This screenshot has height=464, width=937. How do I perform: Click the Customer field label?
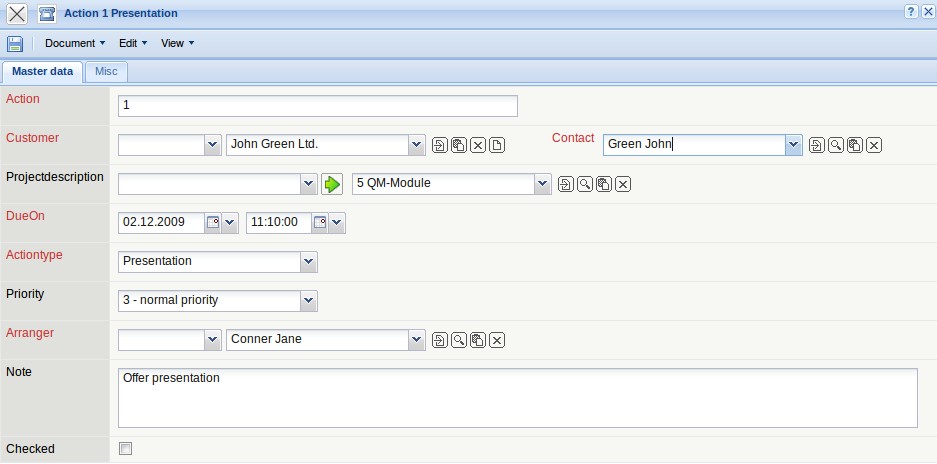[32, 138]
